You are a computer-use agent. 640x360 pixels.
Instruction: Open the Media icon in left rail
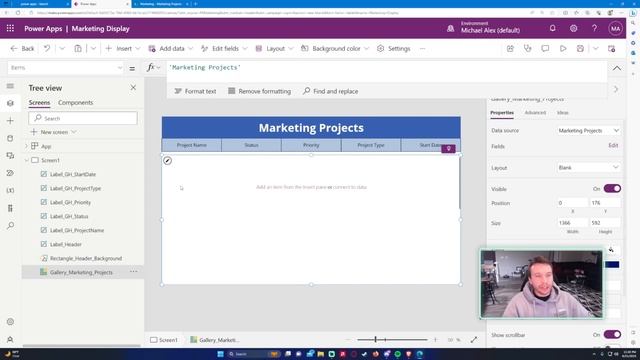tap(10, 156)
